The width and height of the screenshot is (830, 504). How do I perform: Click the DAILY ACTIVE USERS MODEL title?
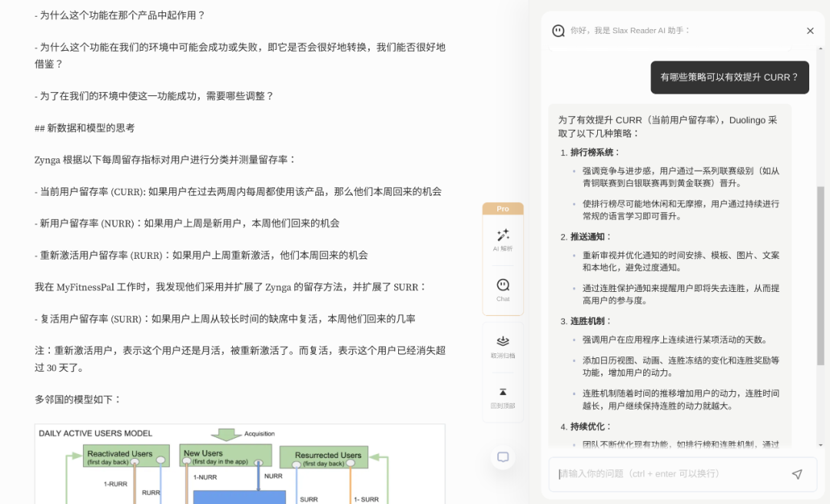(x=95, y=433)
